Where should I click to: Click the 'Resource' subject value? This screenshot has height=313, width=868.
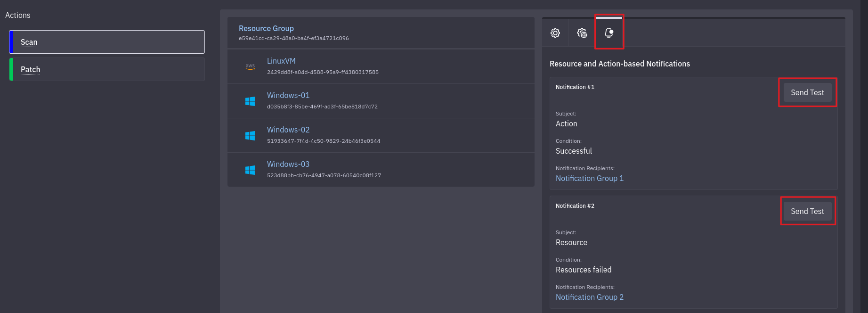(571, 242)
